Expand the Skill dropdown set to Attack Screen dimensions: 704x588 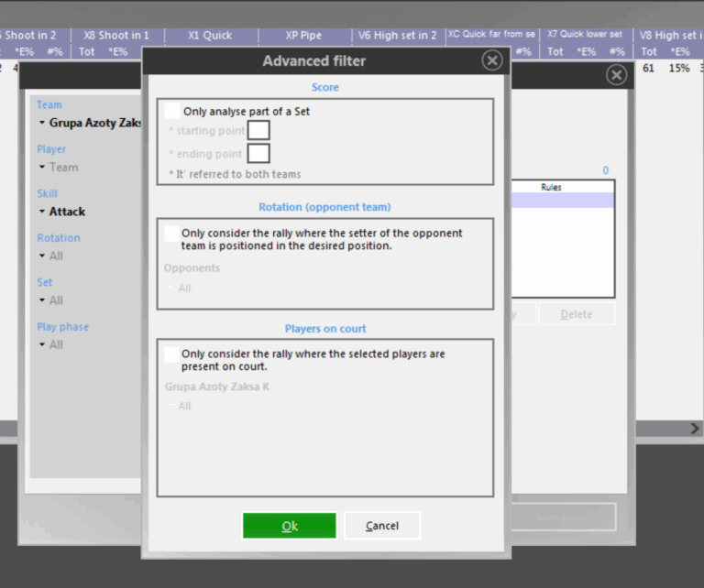62,212
